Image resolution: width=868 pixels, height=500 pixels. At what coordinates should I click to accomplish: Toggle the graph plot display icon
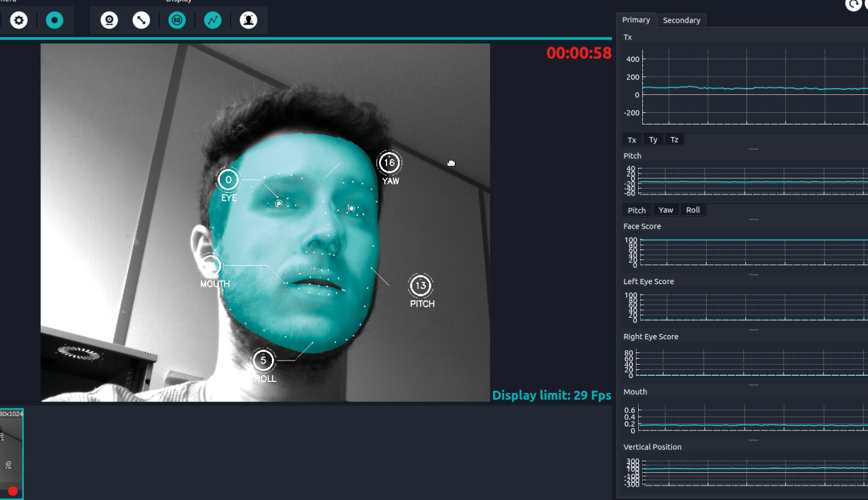pos(213,20)
